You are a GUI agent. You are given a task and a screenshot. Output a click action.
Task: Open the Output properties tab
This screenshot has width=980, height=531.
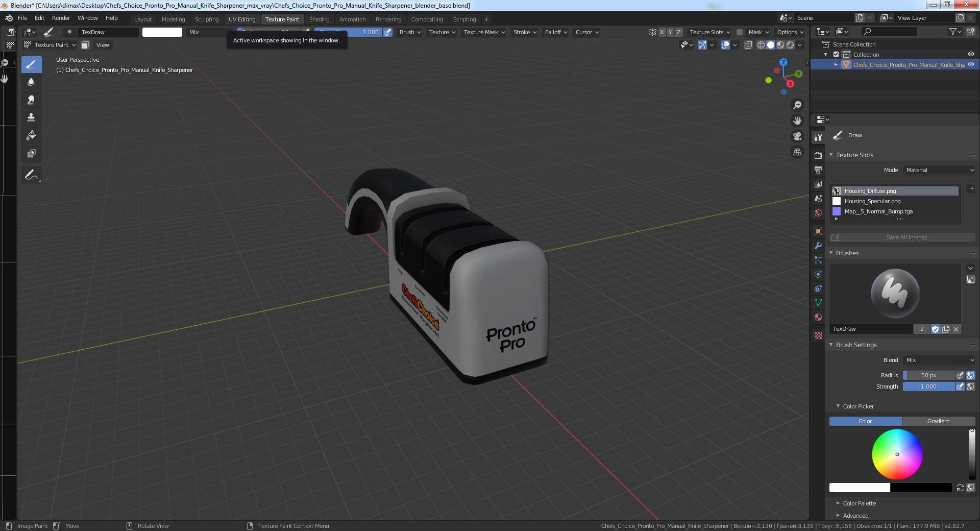818,170
